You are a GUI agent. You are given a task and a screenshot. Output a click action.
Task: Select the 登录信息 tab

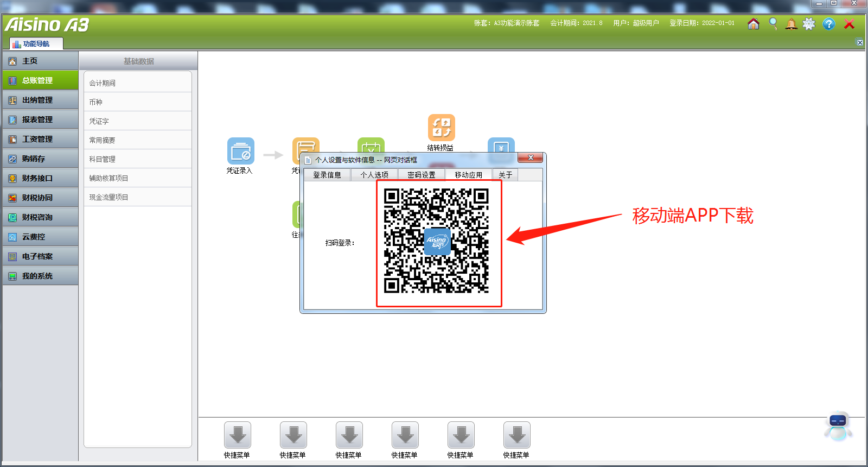click(327, 175)
